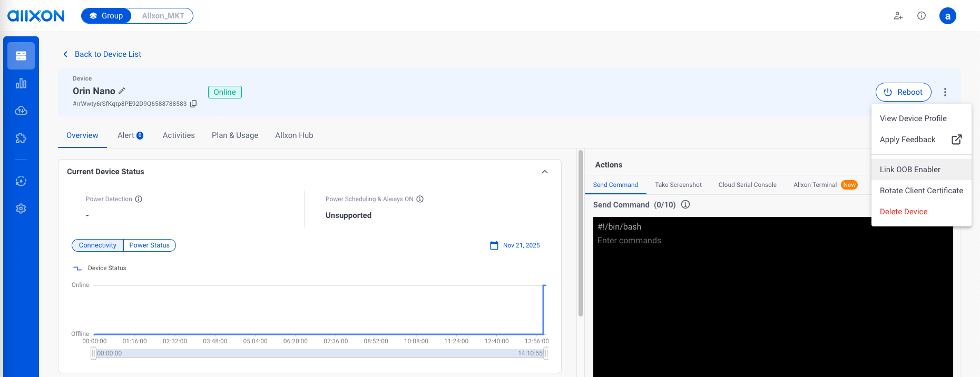This screenshot has width=980, height=377.
Task: Collapse the Current Device Status panel
Action: coord(545,172)
